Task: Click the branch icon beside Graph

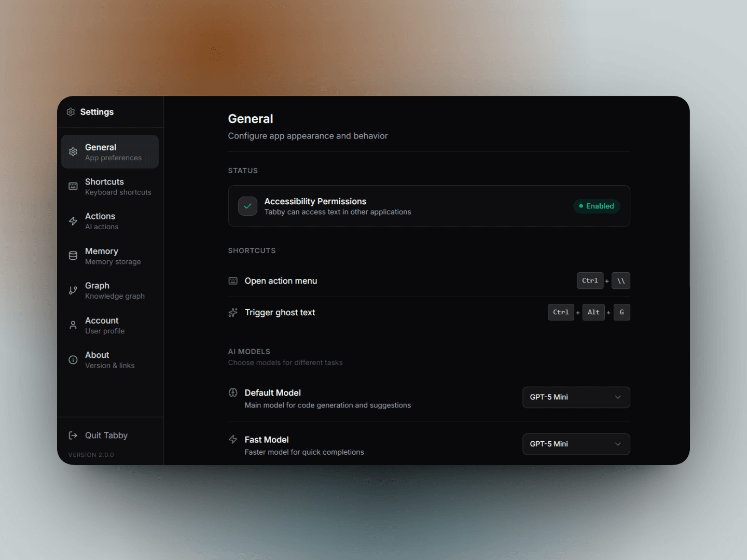Action: (x=73, y=290)
